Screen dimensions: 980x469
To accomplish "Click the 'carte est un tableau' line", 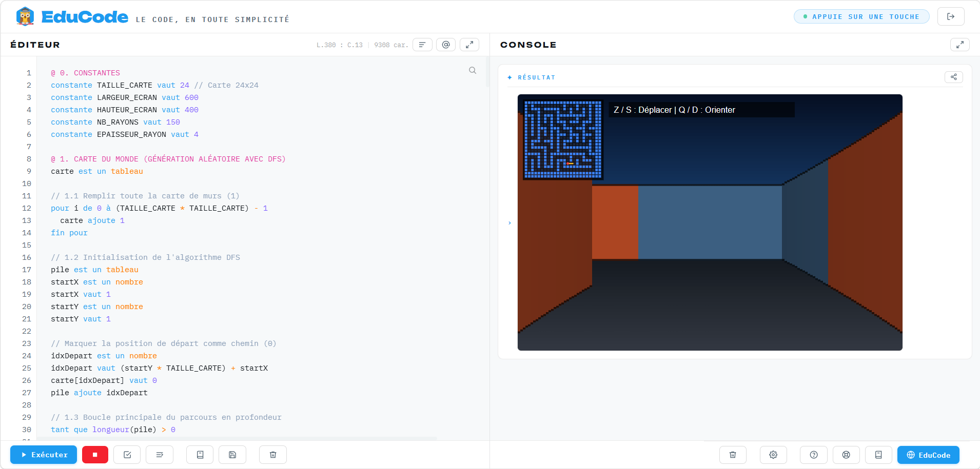I will click(x=97, y=171).
